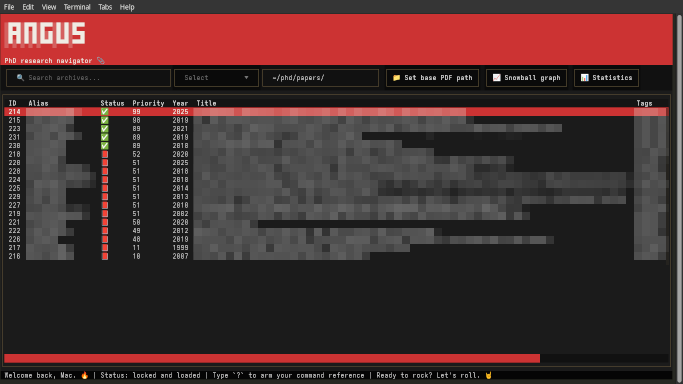Sort by the Alias column header

click(x=38, y=103)
